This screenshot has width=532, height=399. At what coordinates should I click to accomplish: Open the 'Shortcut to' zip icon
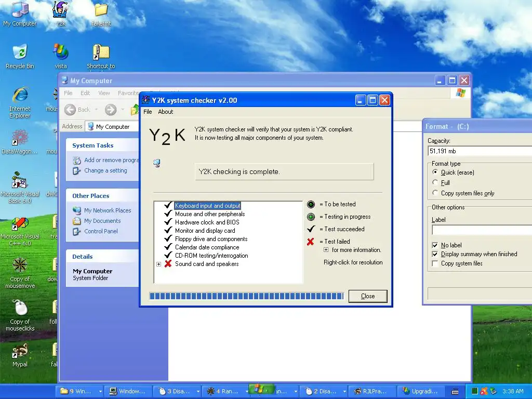point(101,56)
